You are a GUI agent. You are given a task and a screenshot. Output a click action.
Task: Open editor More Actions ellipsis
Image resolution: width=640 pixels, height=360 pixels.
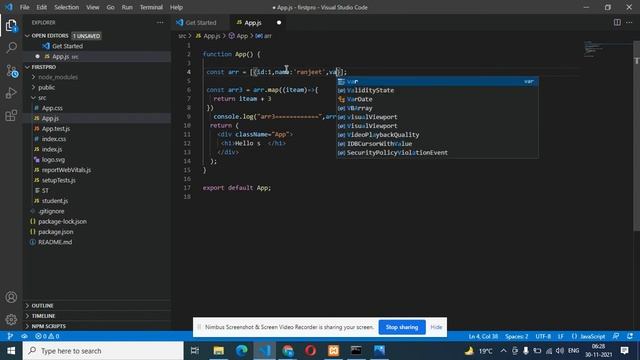(629, 22)
